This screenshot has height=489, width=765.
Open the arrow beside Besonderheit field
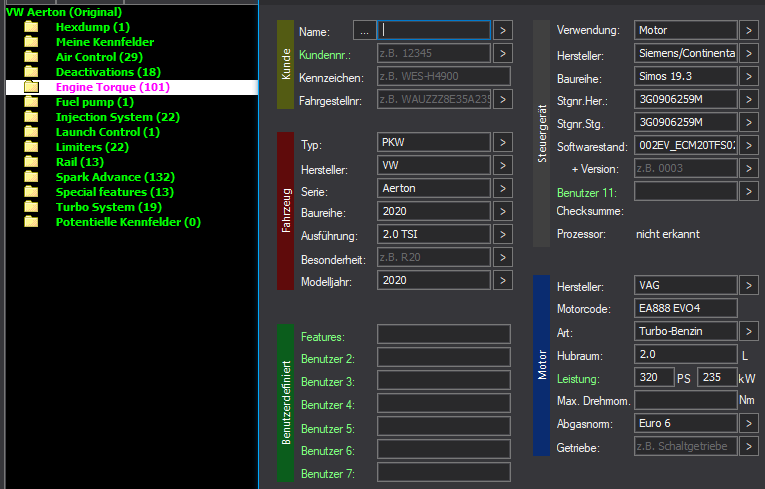(x=503, y=257)
